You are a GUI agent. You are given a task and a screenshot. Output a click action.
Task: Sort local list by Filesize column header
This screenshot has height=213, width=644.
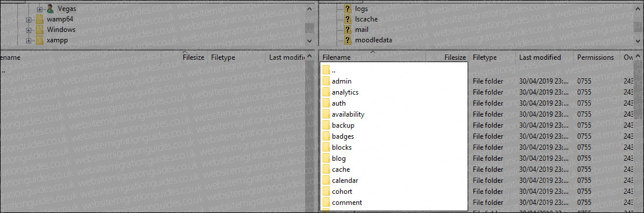193,57
